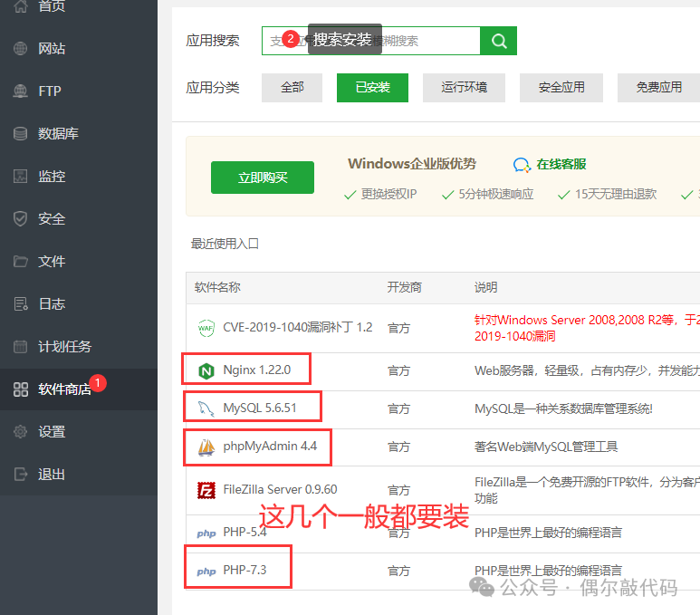The height and width of the screenshot is (615, 700).
Task: Click the globe icon beside 网站
Action: click(21, 48)
